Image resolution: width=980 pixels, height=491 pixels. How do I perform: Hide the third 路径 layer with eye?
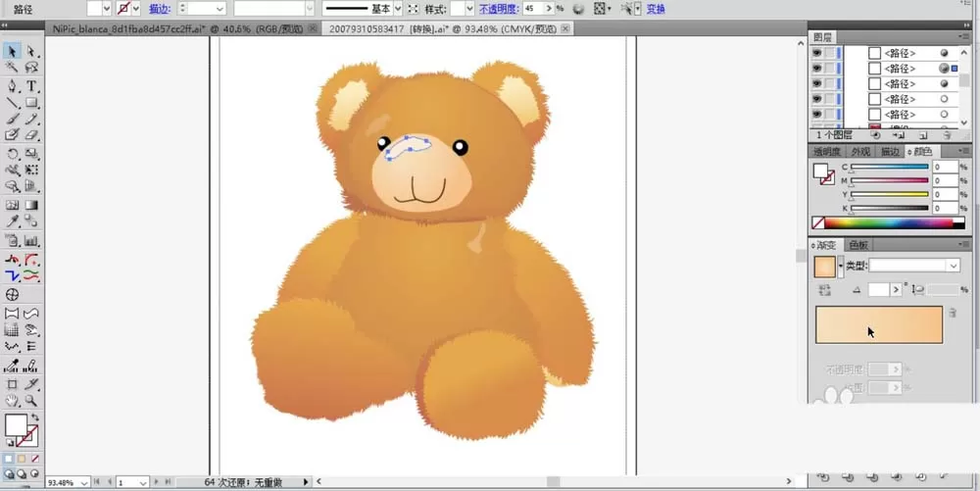(x=817, y=83)
